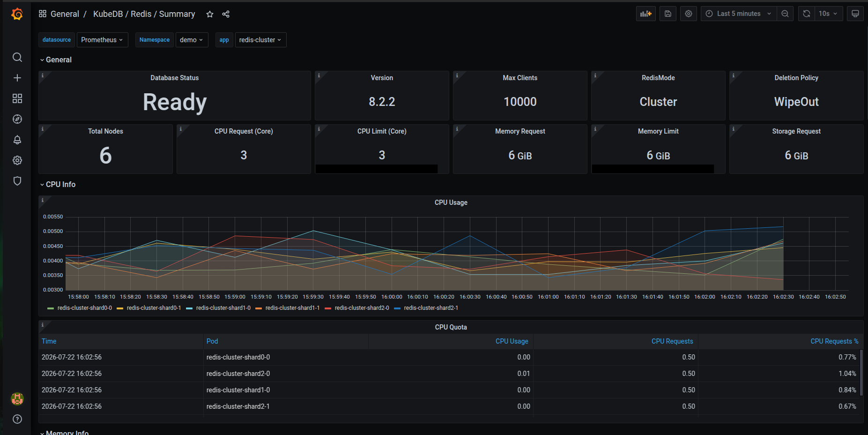Click the redis-cluster-shard2-1 pod cell
This screenshot has width=868, height=435.
(x=286, y=406)
